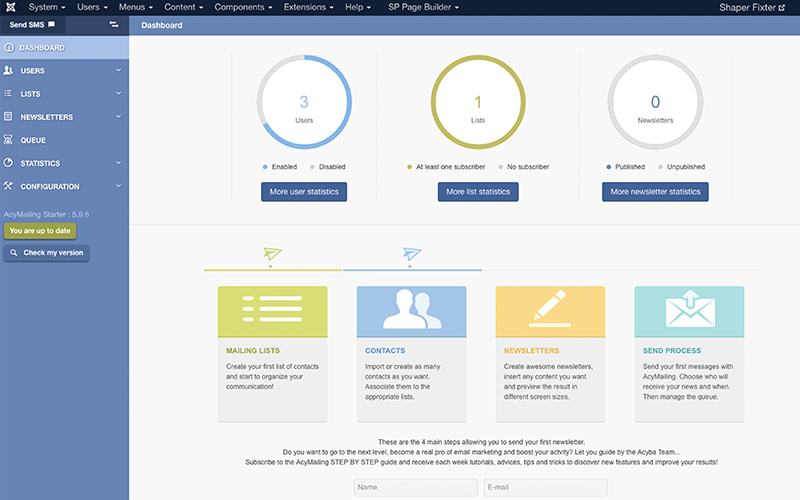
Task: Click the green paper plane step icon
Action: (272, 254)
